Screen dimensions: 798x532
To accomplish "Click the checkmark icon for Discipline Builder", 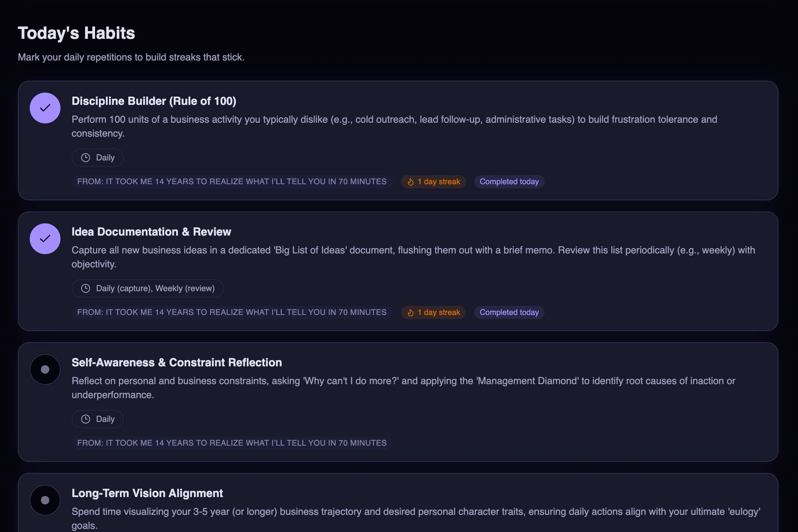I will [45, 108].
